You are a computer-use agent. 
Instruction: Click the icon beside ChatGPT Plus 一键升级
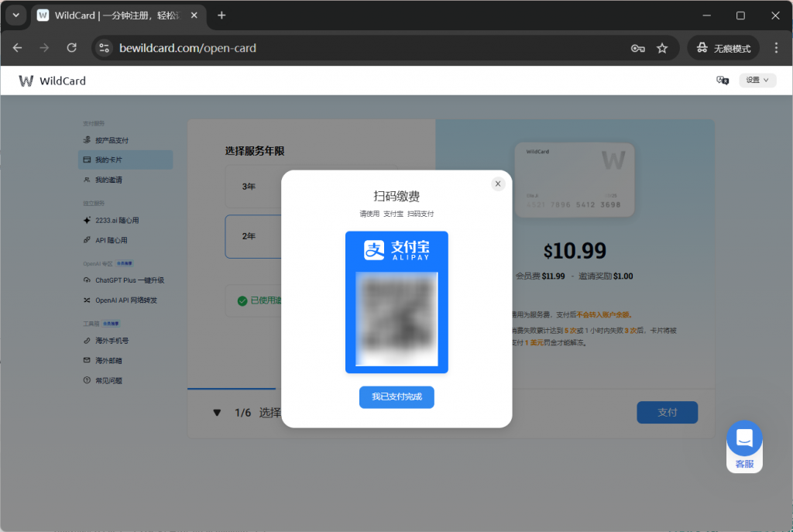click(87, 280)
